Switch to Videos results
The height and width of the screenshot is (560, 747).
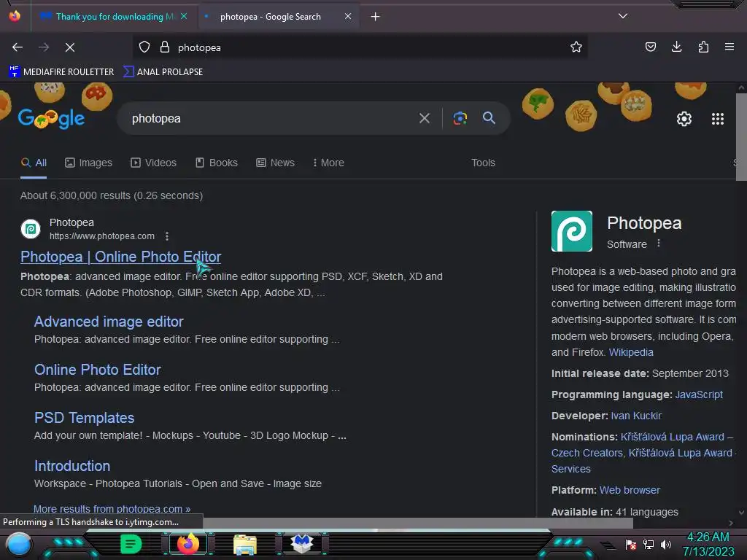tap(153, 163)
